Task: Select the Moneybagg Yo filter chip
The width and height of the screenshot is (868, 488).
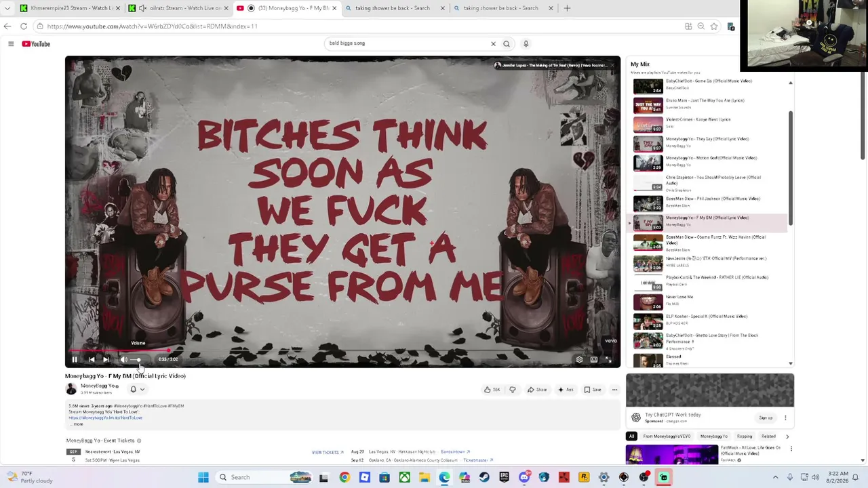Action: [713, 436]
